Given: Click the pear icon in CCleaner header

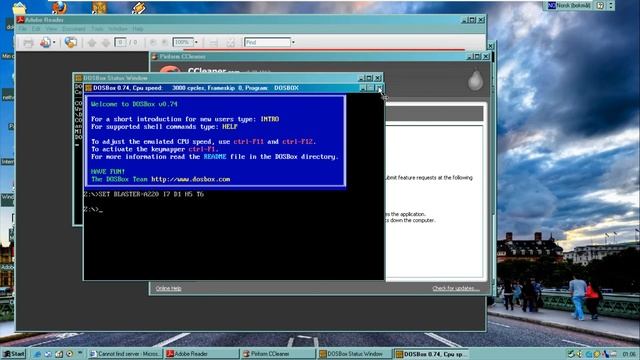Looking at the screenshot, I should click(476, 80).
